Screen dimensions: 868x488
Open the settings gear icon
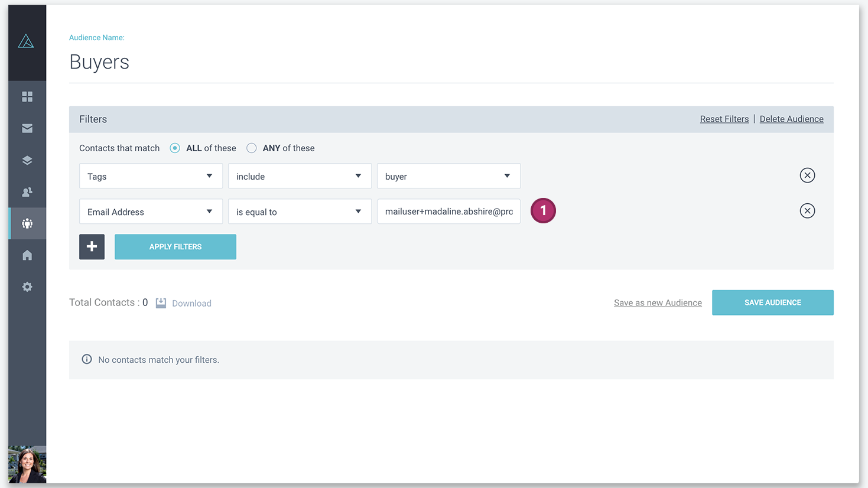pyautogui.click(x=27, y=287)
